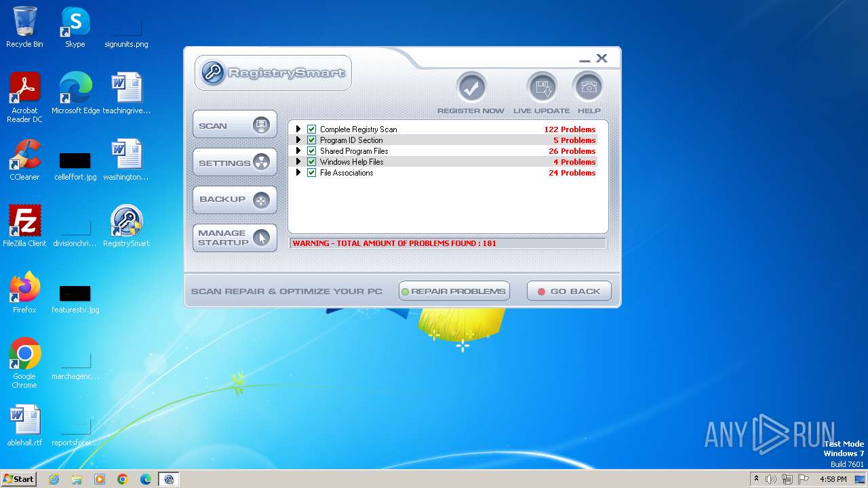This screenshot has width=868, height=488.
Task: Open Action Center flag icon
Action: (x=804, y=479)
